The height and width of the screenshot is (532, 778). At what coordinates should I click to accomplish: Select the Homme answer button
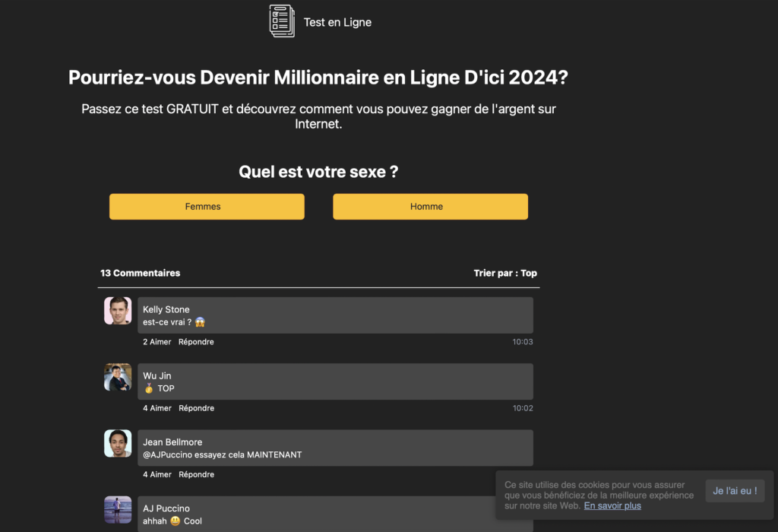(x=430, y=207)
